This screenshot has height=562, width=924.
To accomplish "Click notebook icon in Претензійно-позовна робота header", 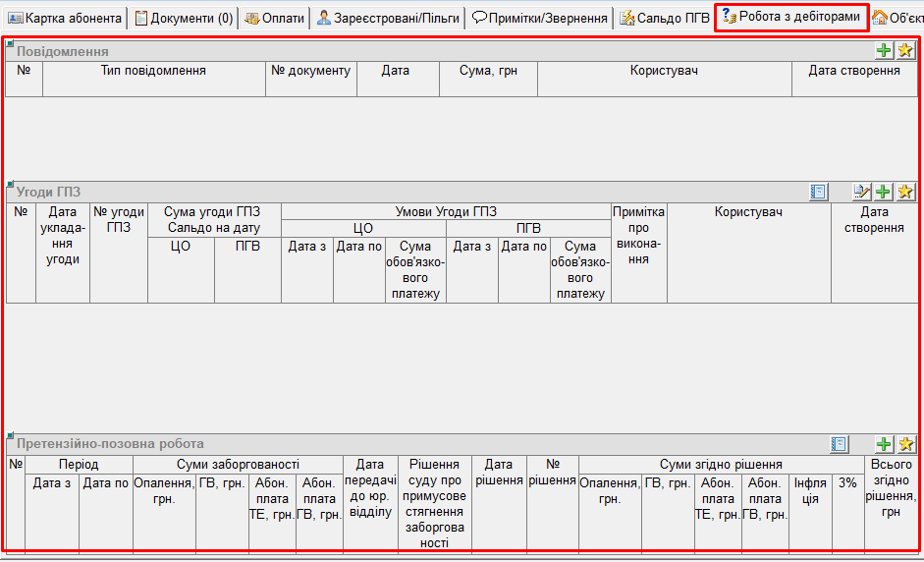I will 840,444.
